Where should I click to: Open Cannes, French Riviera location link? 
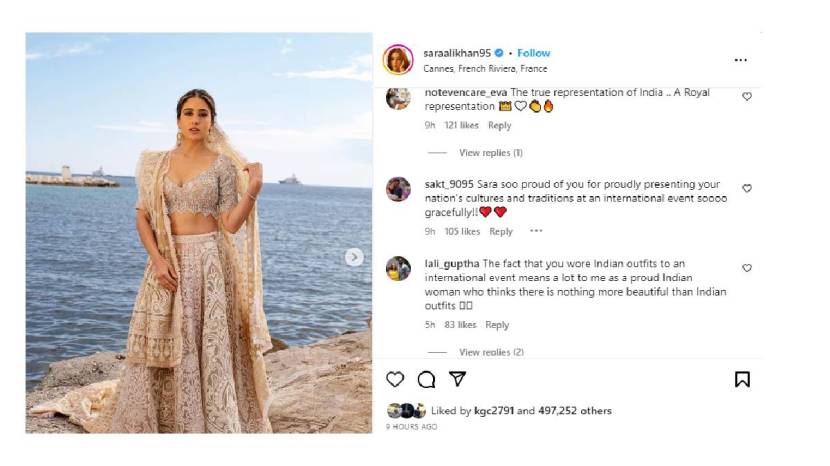click(x=485, y=69)
